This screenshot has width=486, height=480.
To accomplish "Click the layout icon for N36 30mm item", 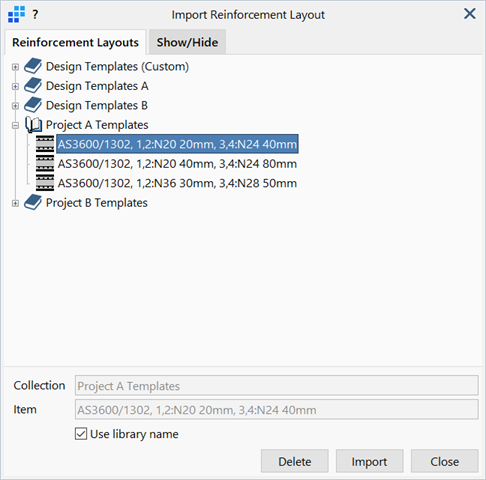I will [x=45, y=183].
